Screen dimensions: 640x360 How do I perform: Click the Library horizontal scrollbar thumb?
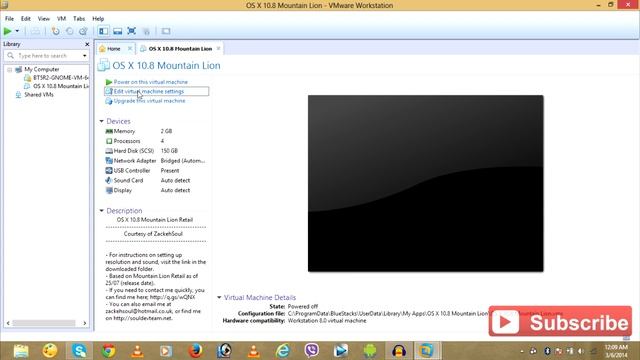(44, 323)
